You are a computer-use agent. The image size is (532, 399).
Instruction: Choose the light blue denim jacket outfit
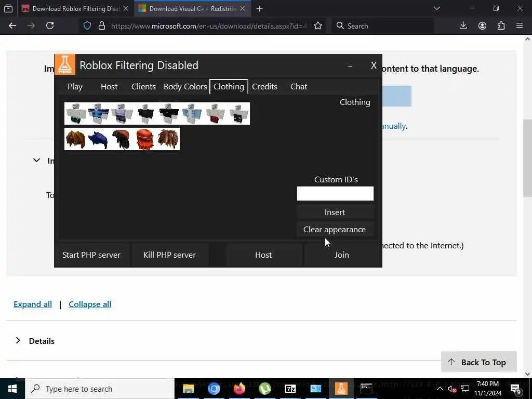coord(192,114)
